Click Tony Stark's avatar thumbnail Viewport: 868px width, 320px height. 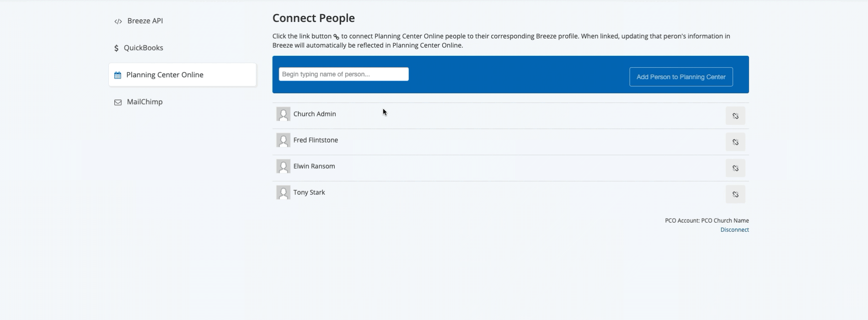[284, 192]
